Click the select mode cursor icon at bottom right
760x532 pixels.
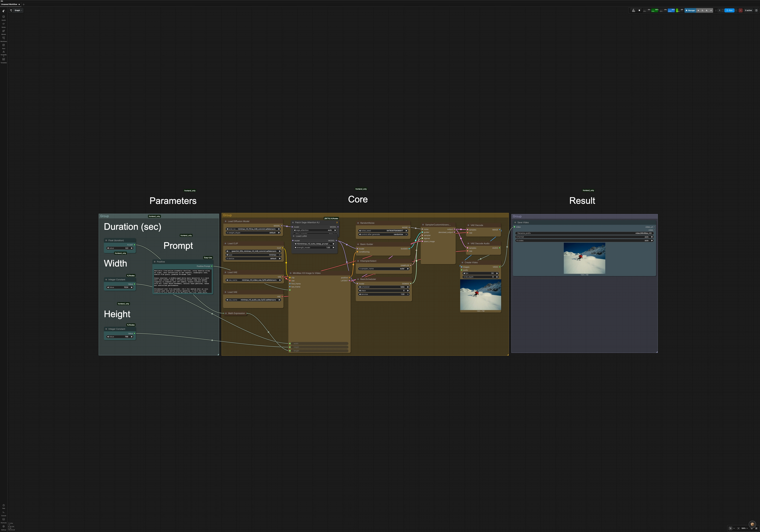pyautogui.click(x=730, y=528)
